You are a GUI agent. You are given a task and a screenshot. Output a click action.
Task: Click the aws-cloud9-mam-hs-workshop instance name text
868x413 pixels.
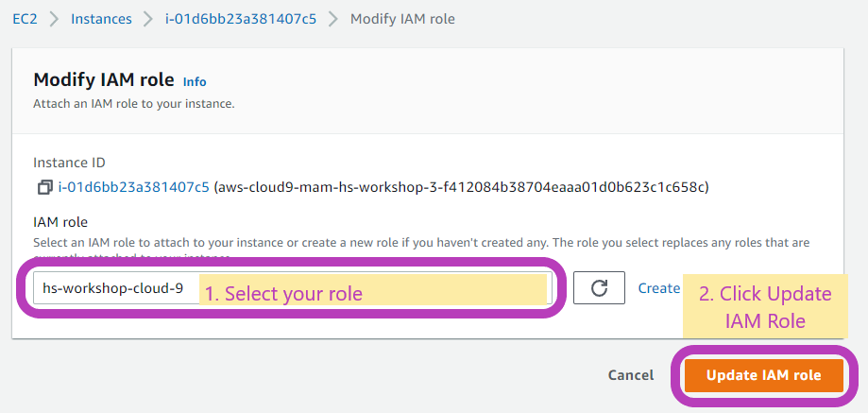[461, 187]
